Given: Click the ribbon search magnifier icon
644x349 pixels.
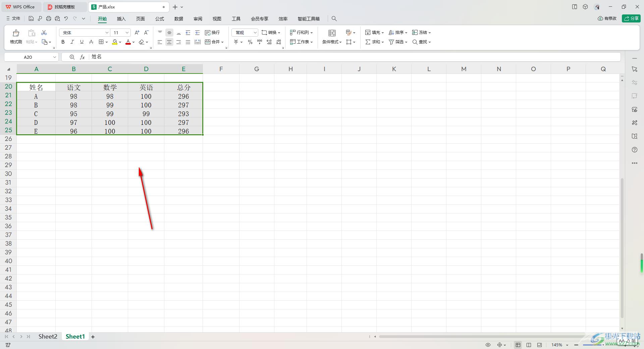Looking at the screenshot, I should [334, 19].
